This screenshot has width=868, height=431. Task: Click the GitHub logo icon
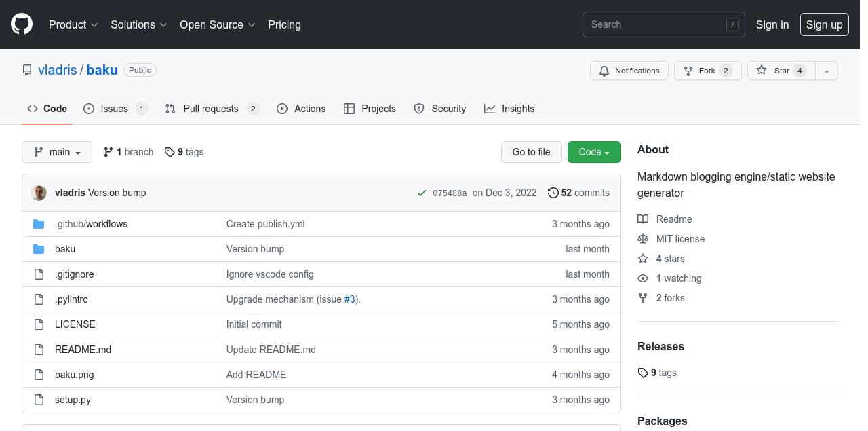[x=22, y=24]
